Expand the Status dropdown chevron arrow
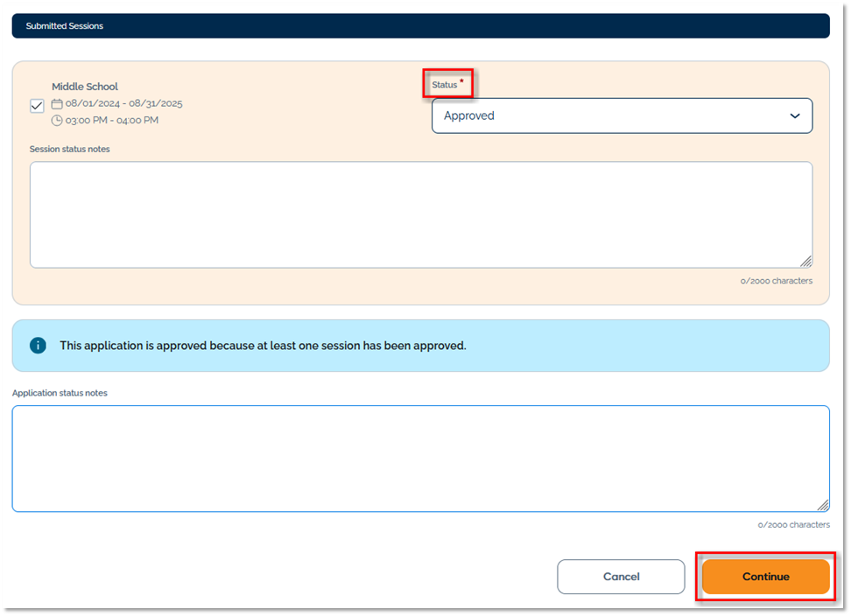The height and width of the screenshot is (616, 851). click(x=795, y=115)
